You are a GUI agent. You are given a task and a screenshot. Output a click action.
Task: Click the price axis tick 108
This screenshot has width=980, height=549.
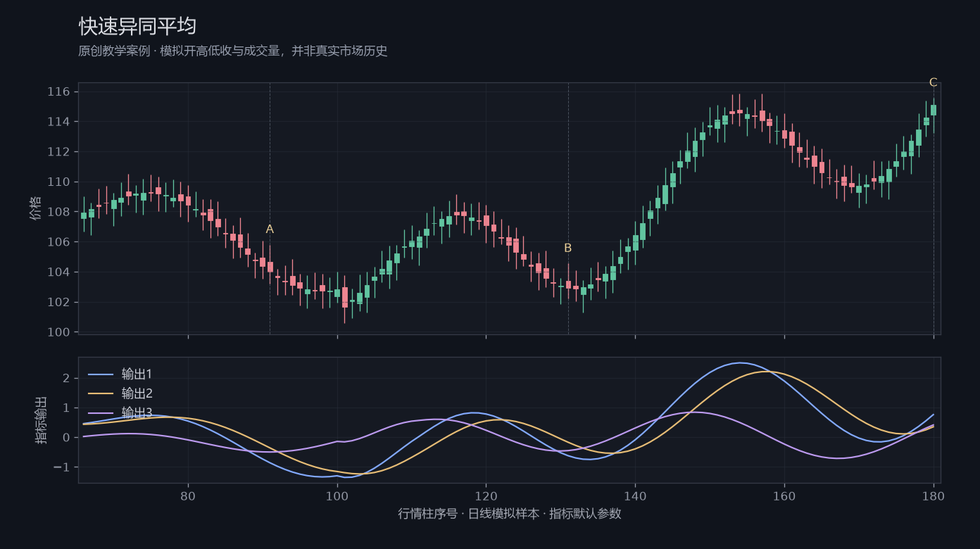(x=58, y=212)
